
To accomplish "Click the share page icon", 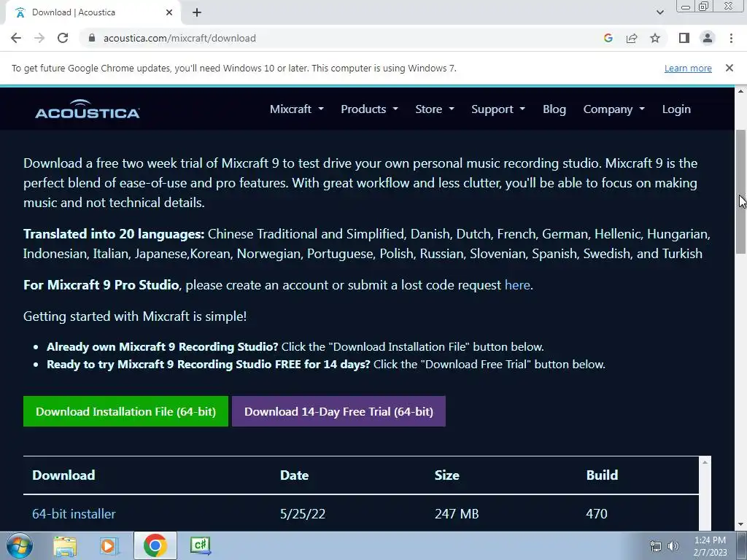I will point(632,38).
